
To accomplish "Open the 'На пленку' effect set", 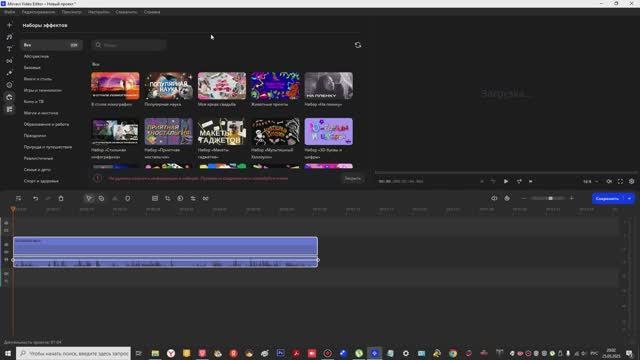I will [329, 86].
